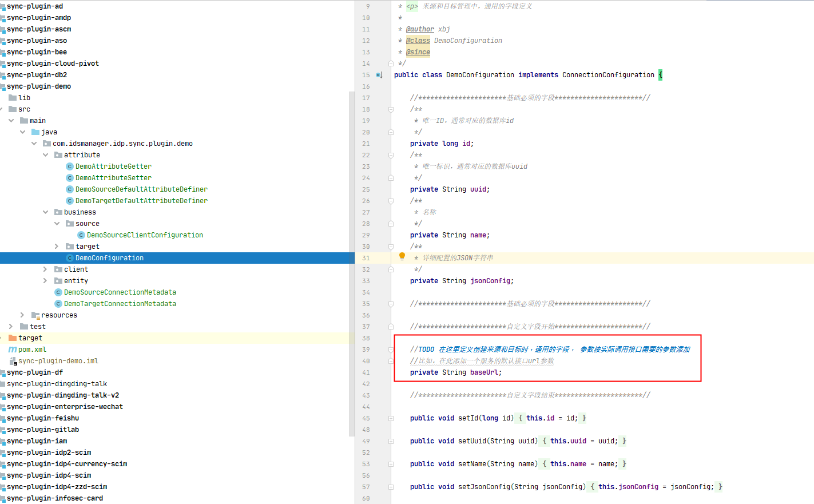Click ConnectionConfiguration interface name in code
Image resolution: width=814 pixels, height=504 pixels.
click(607, 75)
